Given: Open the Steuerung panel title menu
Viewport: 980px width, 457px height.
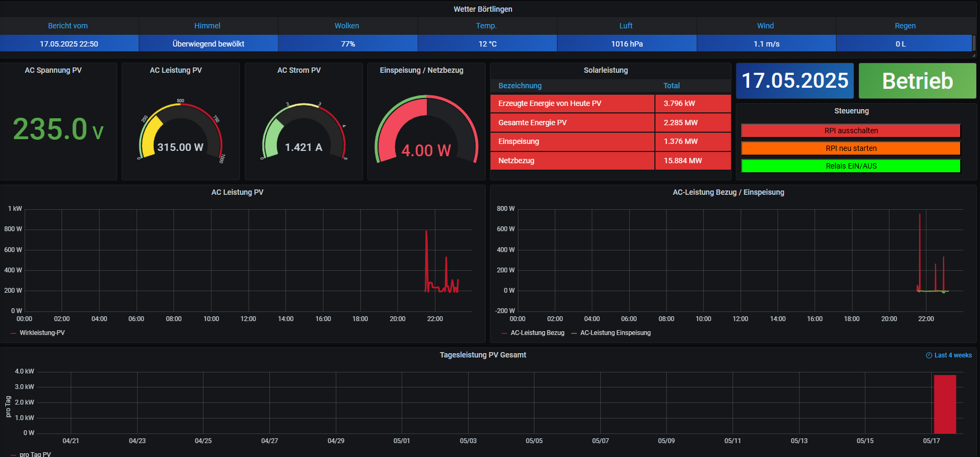Looking at the screenshot, I should click(851, 111).
